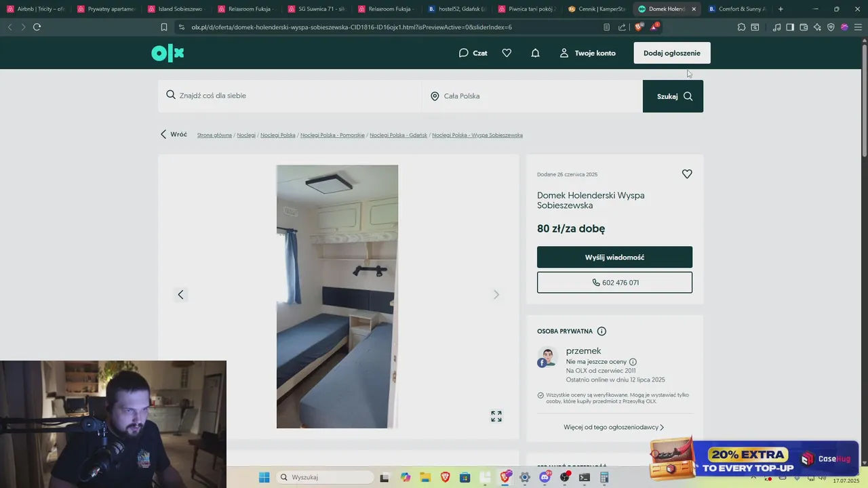Screen dimensions: 868x488
Task: Open info icon beside Nie ma jeszcze oceny
Action: 633,362
